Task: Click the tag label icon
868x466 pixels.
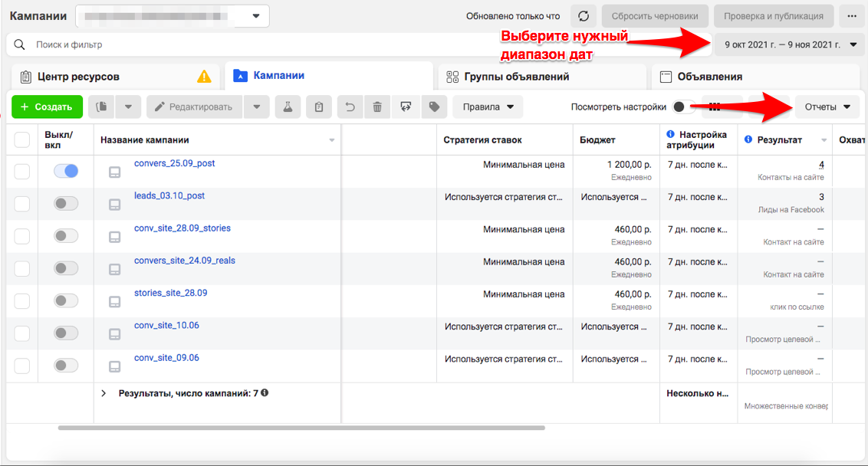Action: [x=434, y=107]
